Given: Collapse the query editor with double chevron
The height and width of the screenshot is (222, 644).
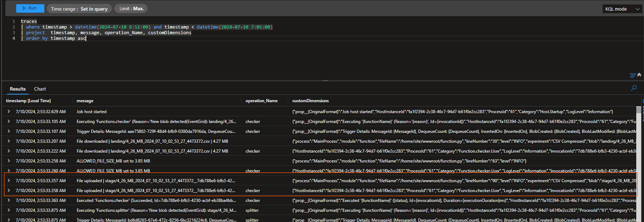Looking at the screenshot, I should pyautogui.click(x=639, y=75).
